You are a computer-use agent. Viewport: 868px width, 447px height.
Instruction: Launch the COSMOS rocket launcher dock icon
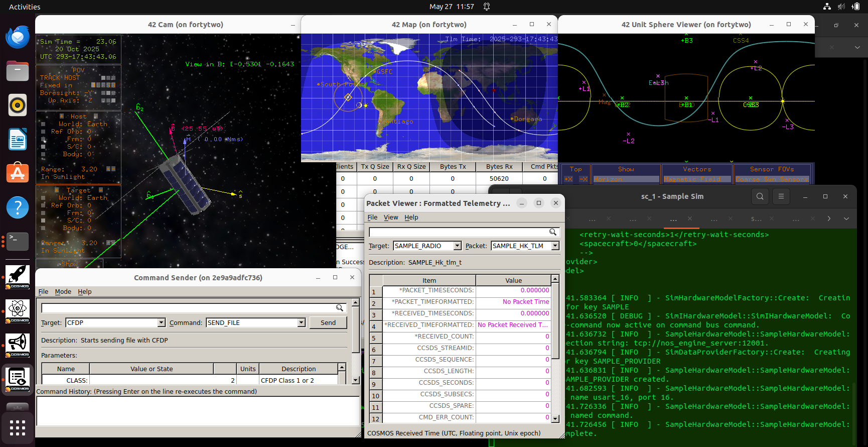18,276
